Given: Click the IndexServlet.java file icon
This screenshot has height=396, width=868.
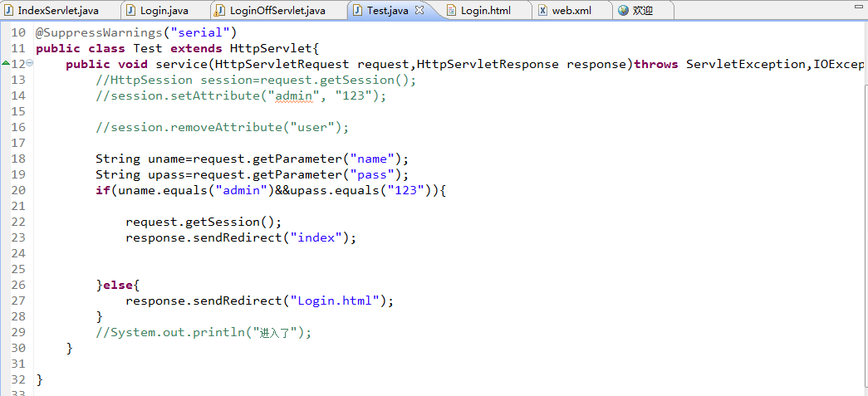Looking at the screenshot, I should [11, 11].
